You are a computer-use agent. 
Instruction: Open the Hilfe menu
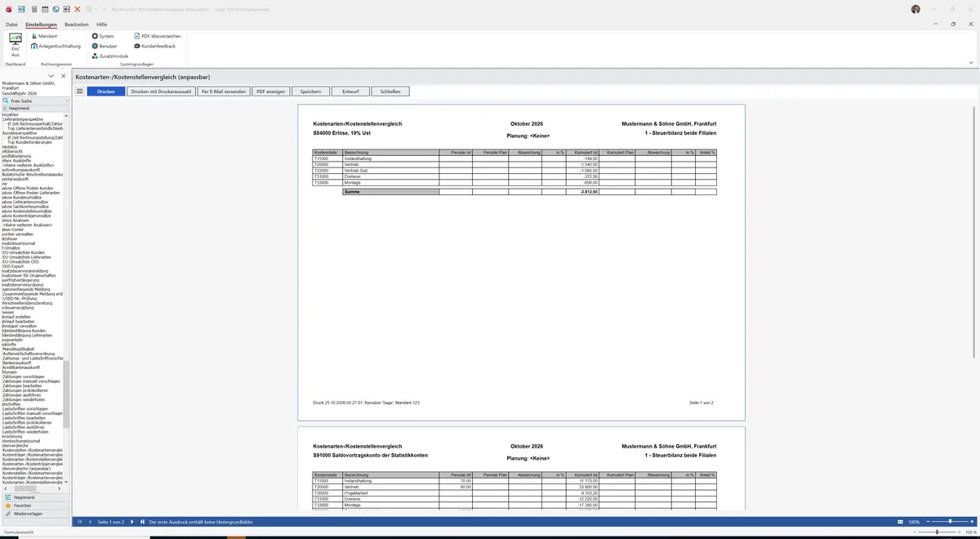[102, 24]
